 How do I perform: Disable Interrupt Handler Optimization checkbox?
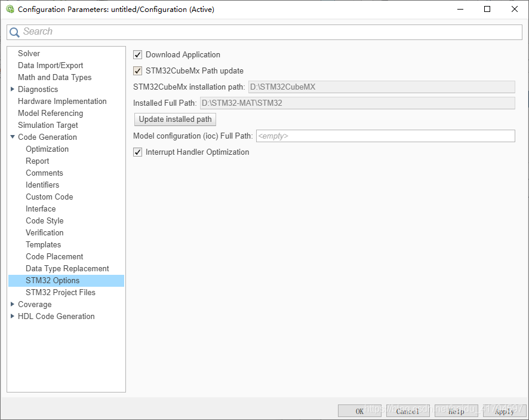[x=138, y=152]
